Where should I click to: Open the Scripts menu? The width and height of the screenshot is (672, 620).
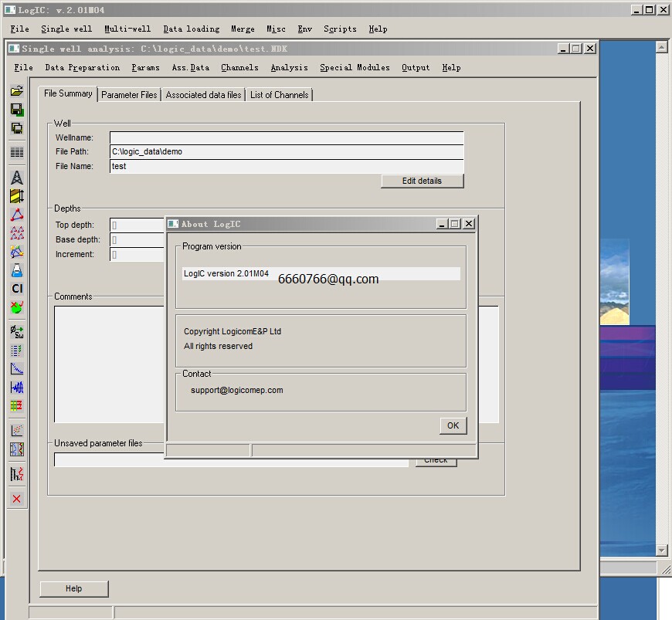tap(340, 29)
